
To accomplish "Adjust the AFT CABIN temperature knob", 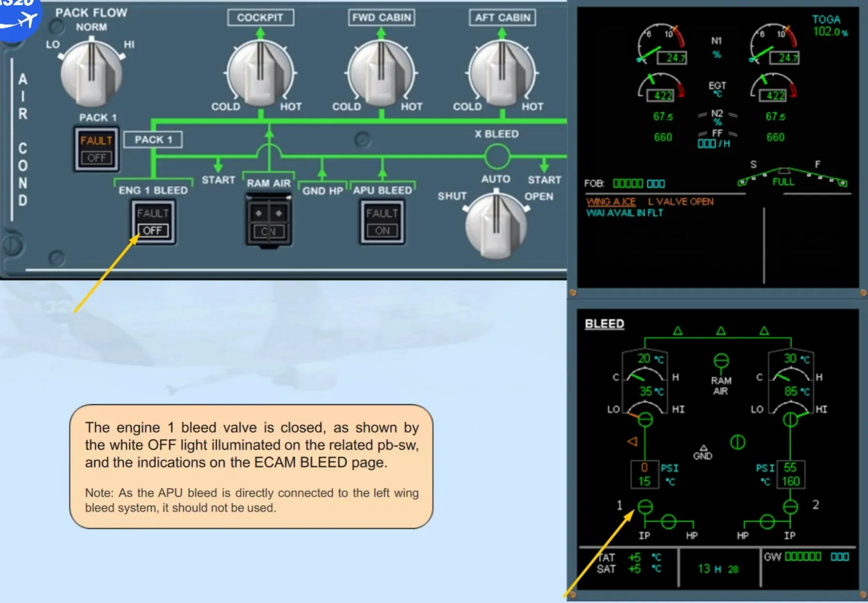I will pos(503,73).
